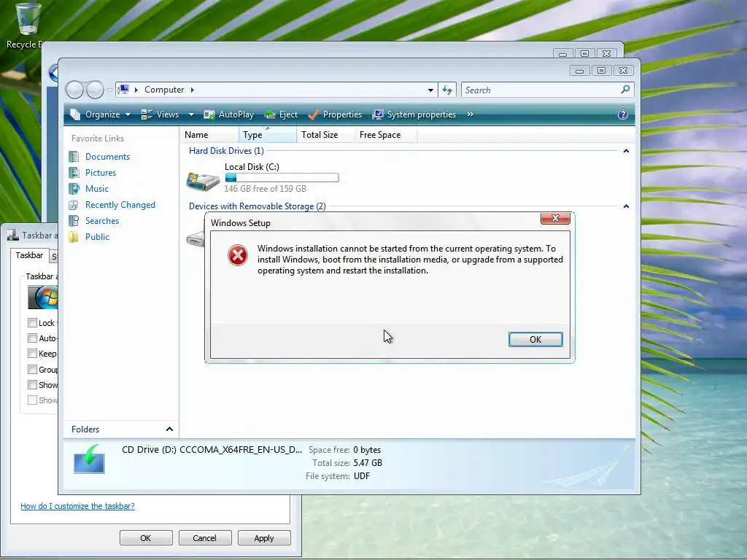Click the taskbar preview image thumbnail
Screen dimensions: 747x560
tap(43, 297)
